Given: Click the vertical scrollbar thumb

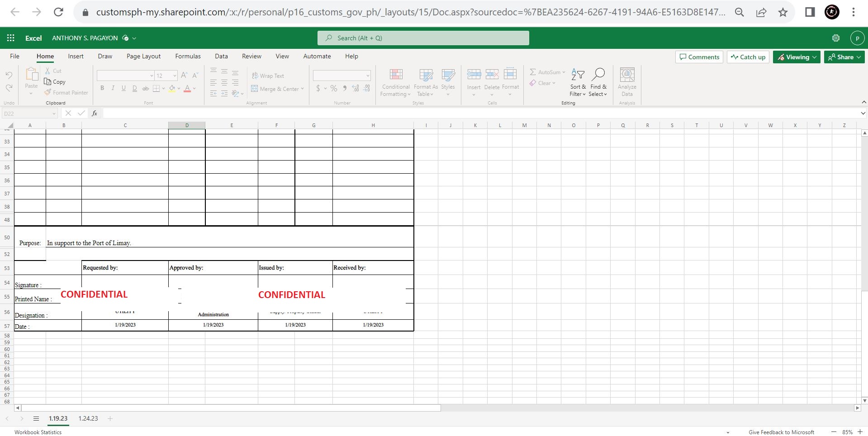Looking at the screenshot, I should 864,345.
